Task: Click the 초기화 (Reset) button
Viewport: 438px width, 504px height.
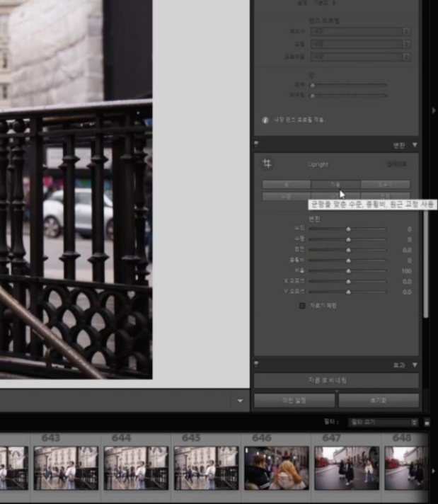Action: (x=379, y=401)
